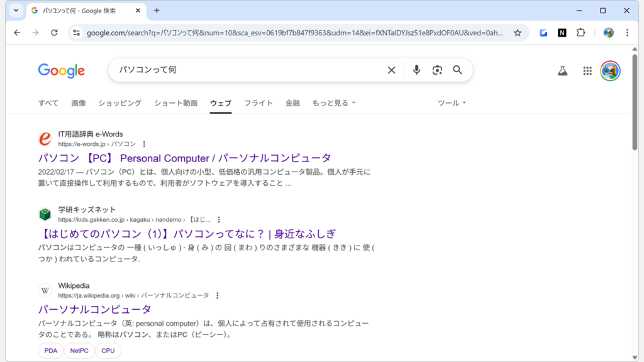Open the tab search dropdown arrow

coord(16,11)
